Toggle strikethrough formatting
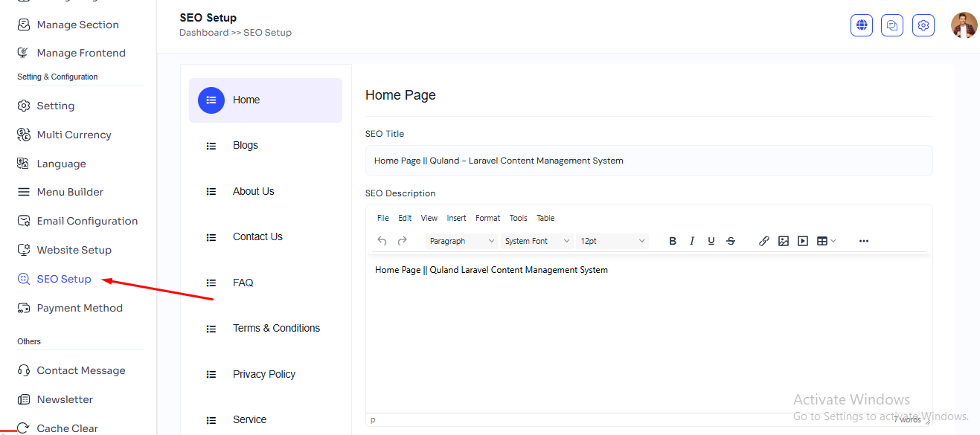Image resolution: width=980 pixels, height=435 pixels. 731,241
